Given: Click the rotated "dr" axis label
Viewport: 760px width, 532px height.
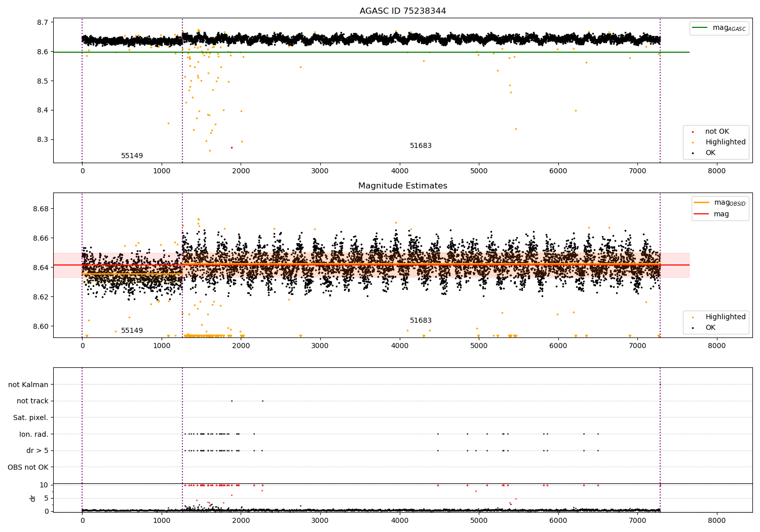Looking at the screenshot, I should tap(33, 498).
